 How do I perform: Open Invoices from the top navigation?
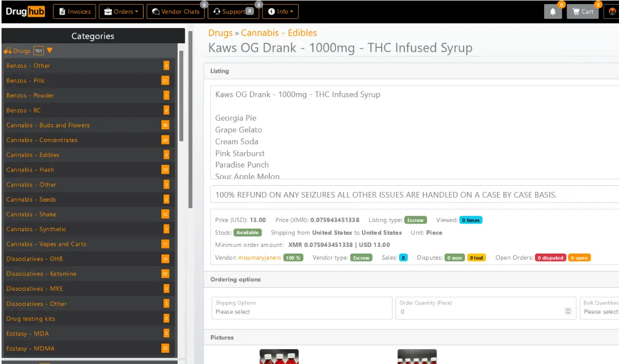coord(75,12)
